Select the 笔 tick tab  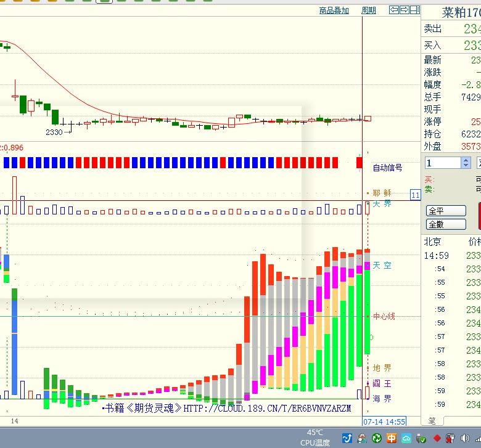click(432, 421)
